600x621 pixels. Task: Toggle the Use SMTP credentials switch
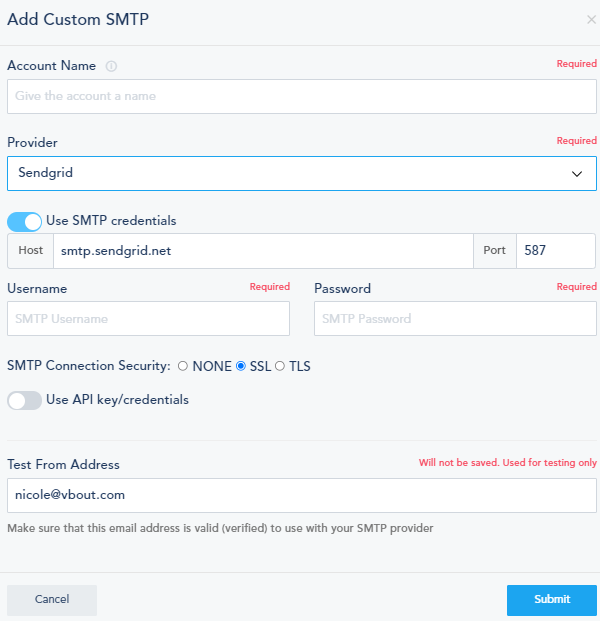click(25, 221)
